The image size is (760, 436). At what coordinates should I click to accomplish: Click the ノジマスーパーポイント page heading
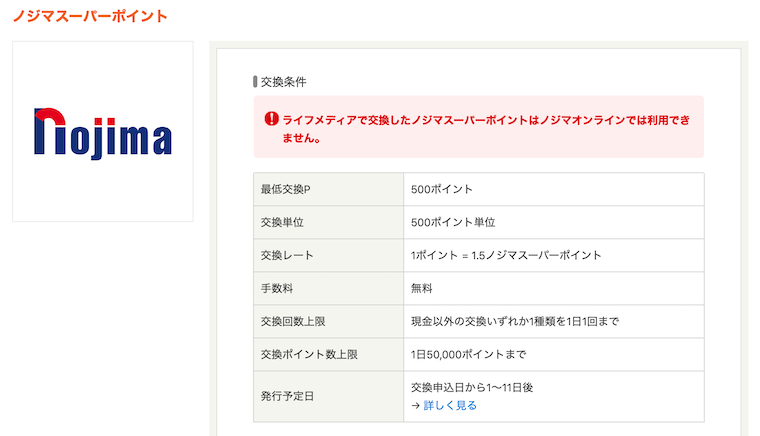coord(90,16)
